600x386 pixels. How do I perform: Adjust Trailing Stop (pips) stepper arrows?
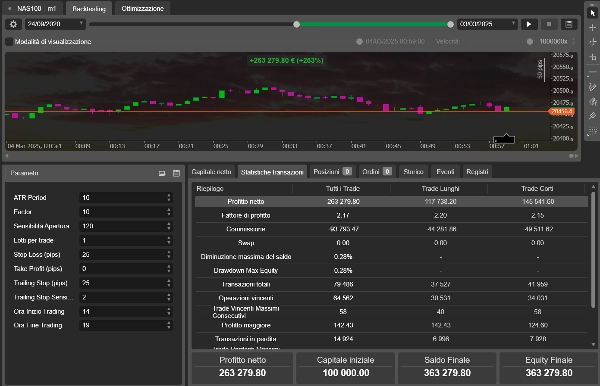pyautogui.click(x=169, y=283)
